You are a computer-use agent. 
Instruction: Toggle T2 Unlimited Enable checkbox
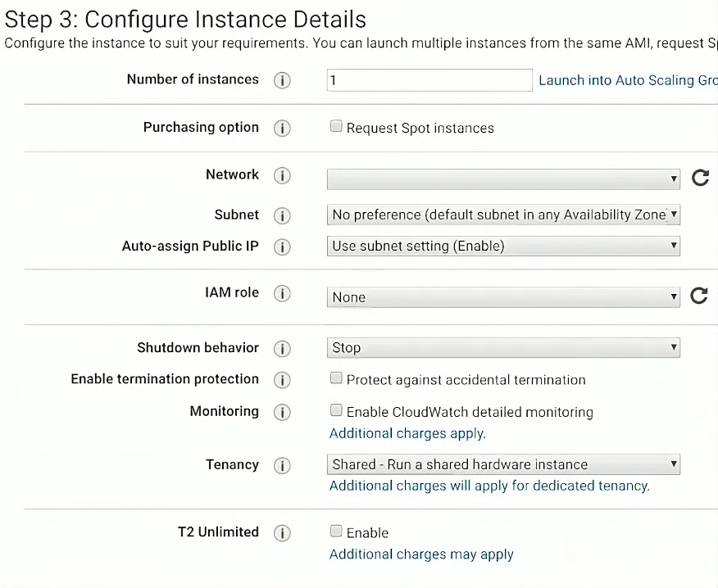336,531
